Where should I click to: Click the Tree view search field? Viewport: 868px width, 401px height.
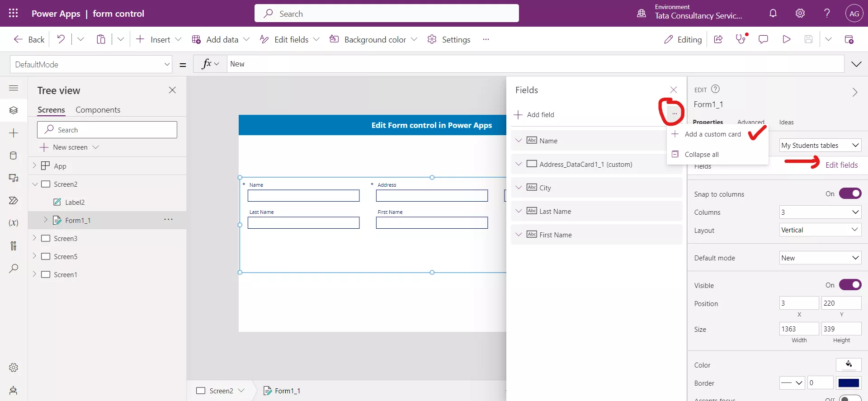107,130
